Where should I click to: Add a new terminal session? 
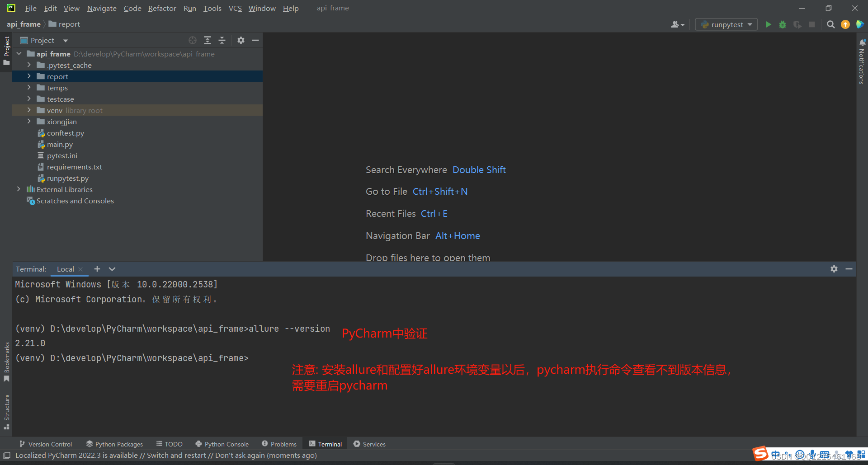click(97, 269)
